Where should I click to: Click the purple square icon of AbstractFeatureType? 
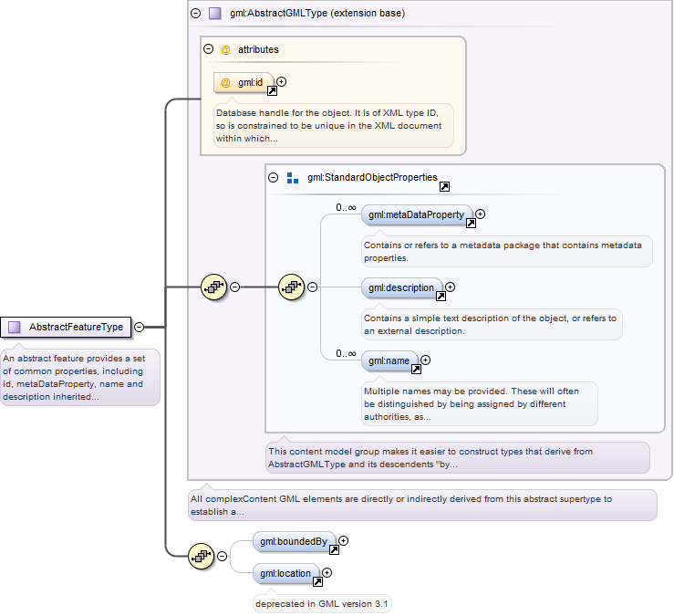15,328
